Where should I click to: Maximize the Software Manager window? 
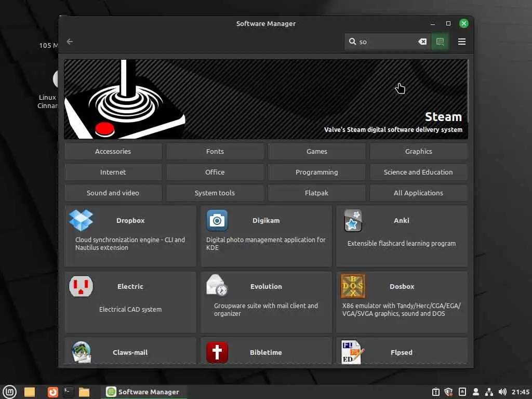point(448,23)
